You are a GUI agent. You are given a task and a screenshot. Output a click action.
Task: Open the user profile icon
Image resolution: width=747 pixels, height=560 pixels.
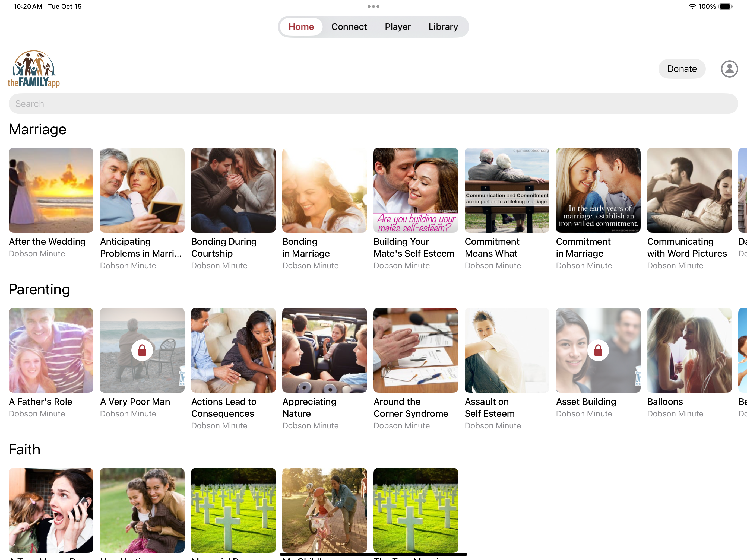click(729, 69)
